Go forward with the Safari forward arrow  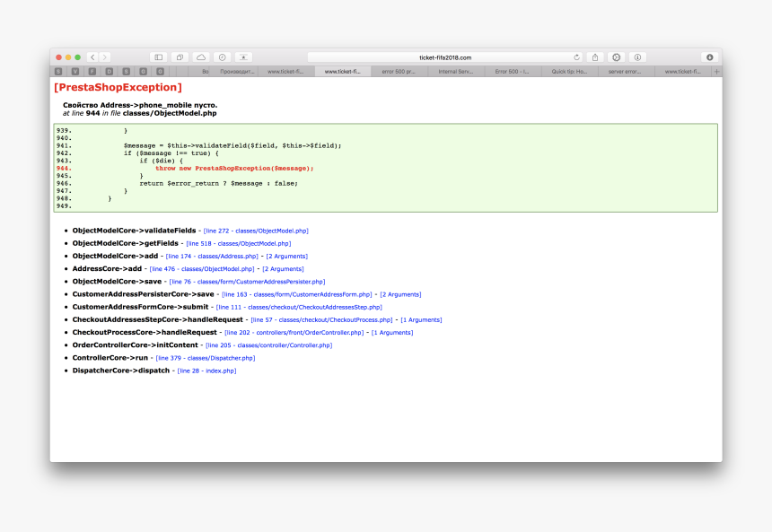(x=104, y=57)
